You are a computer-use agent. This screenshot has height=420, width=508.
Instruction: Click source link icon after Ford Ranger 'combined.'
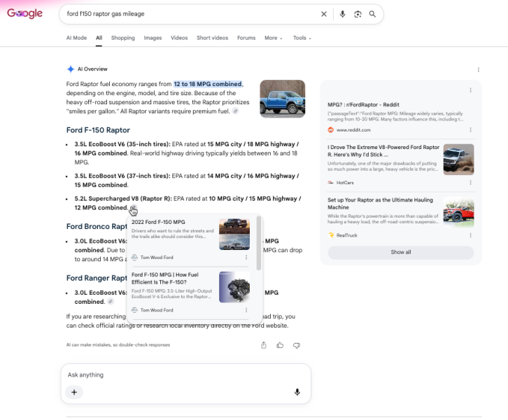[x=111, y=302]
